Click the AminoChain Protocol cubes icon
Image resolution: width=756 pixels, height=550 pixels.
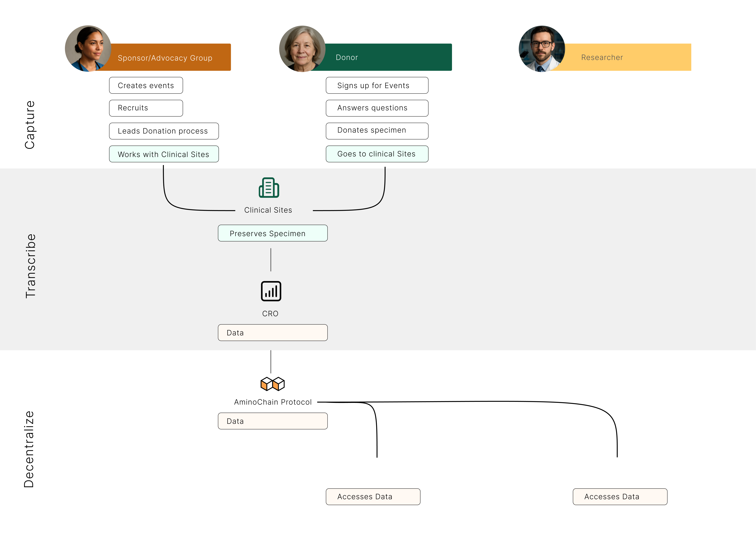(x=272, y=384)
